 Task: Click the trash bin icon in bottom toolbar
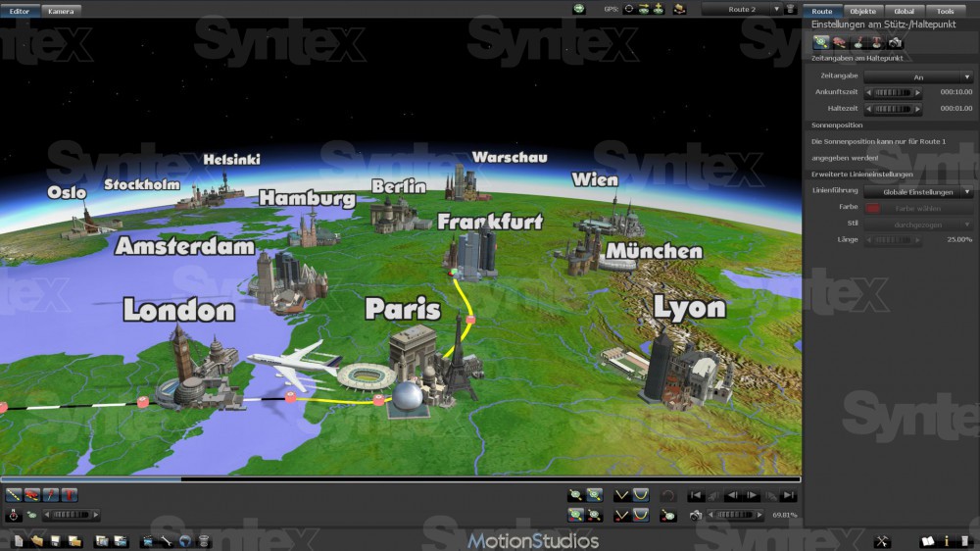click(x=204, y=541)
